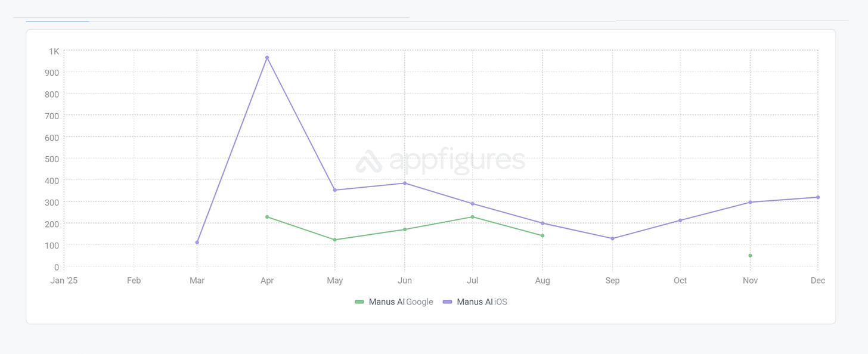Click the Aug axis label
Viewport: 868px width, 354px height.
pos(542,281)
